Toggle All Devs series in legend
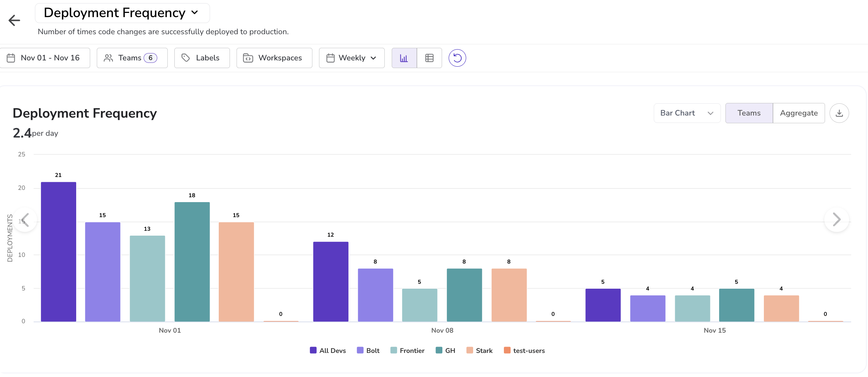 [328, 350]
